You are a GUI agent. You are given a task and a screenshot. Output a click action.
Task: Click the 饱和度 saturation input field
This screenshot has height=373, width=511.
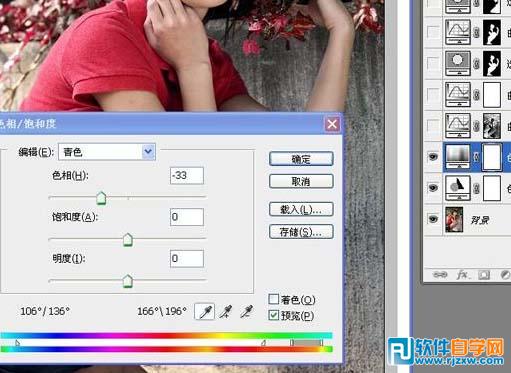(187, 217)
